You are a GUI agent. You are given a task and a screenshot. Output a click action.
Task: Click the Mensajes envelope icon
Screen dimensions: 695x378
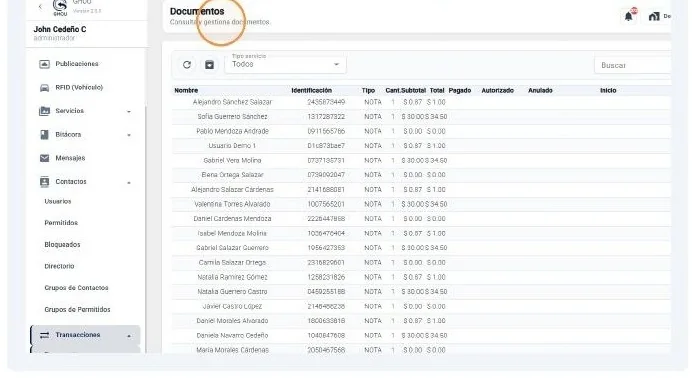click(x=44, y=158)
